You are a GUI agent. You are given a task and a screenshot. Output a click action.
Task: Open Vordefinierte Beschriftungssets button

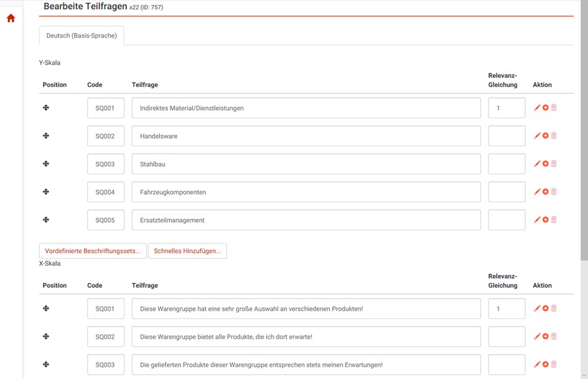pyautogui.click(x=93, y=251)
